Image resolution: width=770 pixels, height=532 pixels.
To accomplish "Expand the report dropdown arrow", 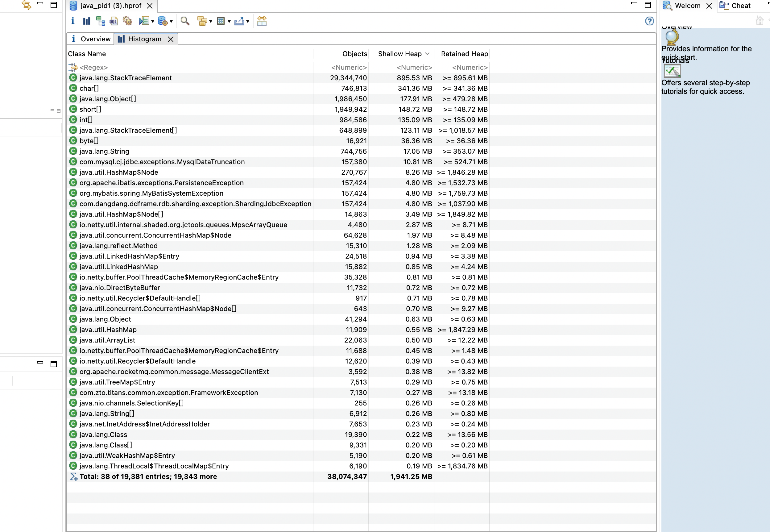I will pos(153,22).
